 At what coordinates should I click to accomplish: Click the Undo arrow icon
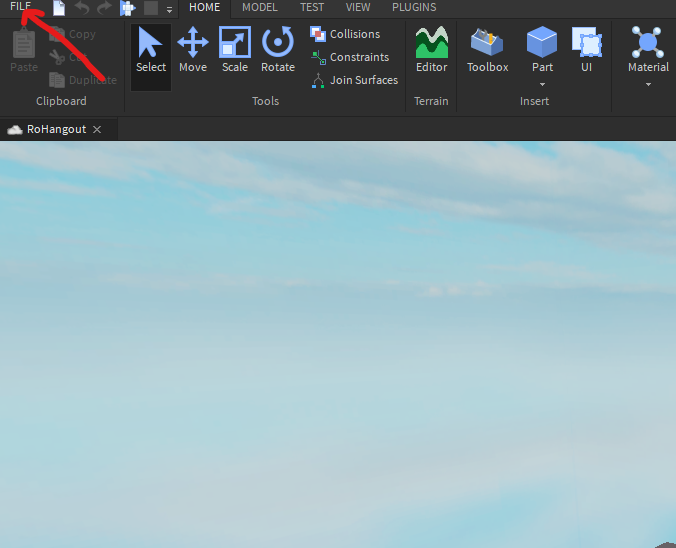81,8
